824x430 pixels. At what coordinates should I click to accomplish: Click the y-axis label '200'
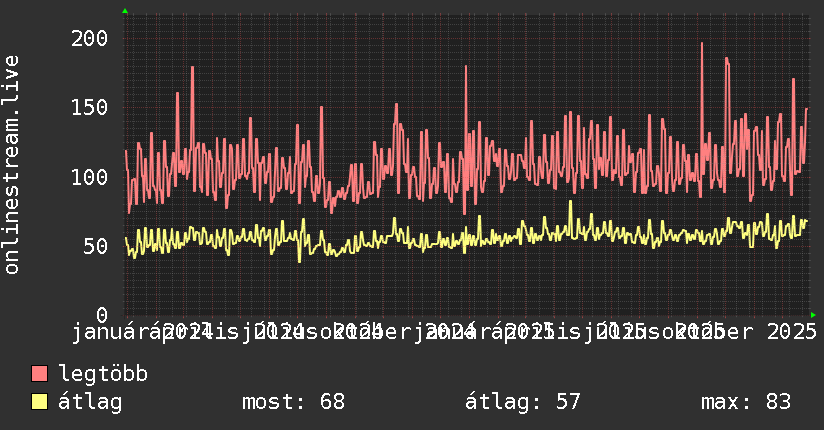click(89, 38)
